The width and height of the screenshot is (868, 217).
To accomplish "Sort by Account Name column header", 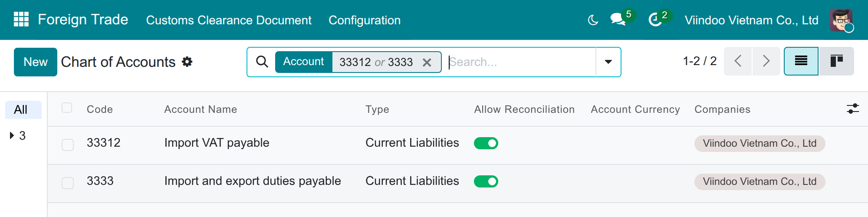I will click(x=201, y=109).
